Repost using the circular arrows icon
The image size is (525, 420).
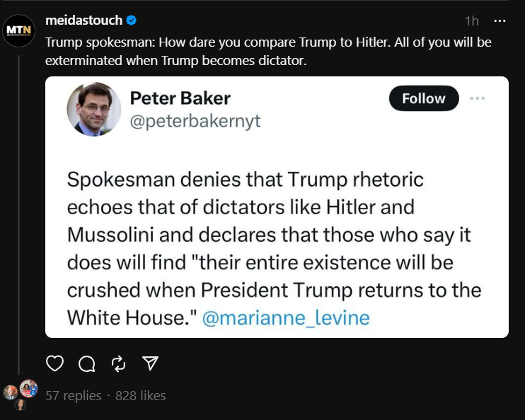coord(118,363)
